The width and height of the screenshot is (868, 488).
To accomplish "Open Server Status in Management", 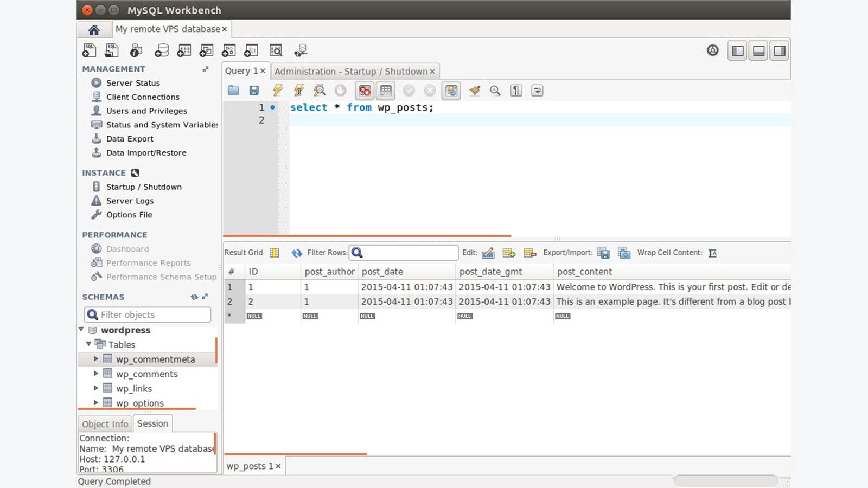I will (x=133, y=83).
